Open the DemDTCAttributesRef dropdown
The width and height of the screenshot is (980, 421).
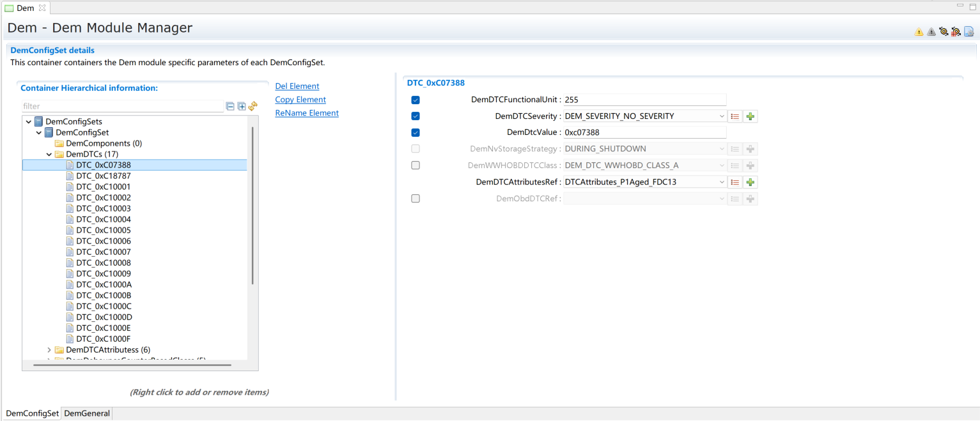click(x=722, y=182)
